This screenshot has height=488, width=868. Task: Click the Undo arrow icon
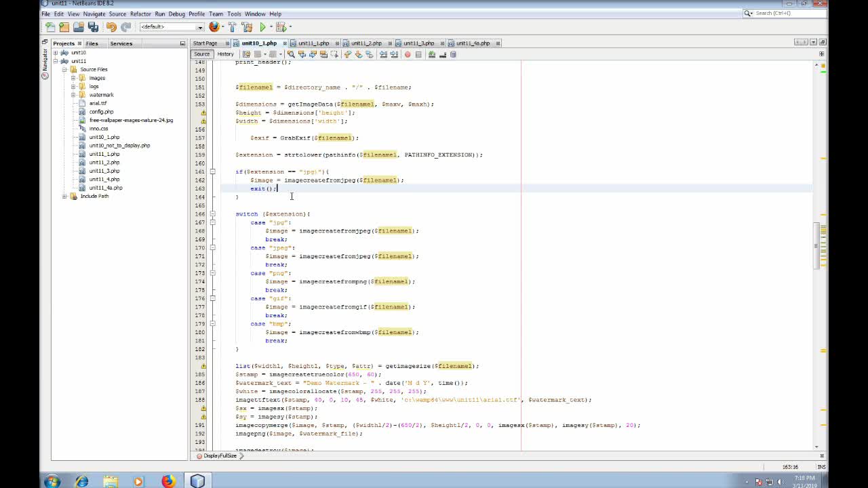coord(111,27)
